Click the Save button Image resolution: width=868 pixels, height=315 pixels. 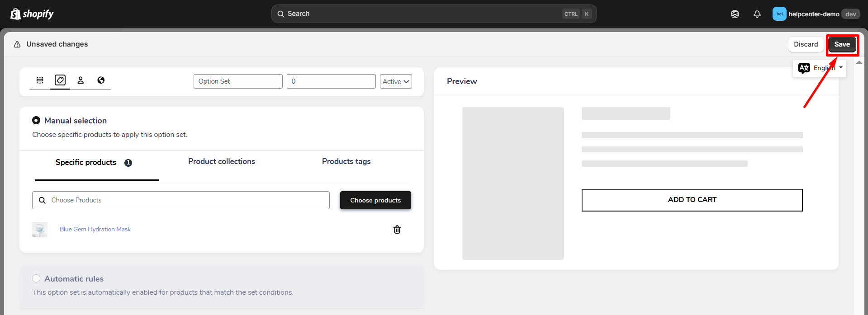pyautogui.click(x=842, y=44)
